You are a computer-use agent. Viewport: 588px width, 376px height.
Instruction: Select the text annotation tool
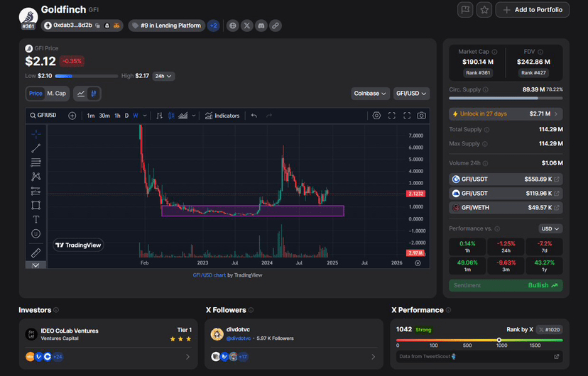(36, 219)
